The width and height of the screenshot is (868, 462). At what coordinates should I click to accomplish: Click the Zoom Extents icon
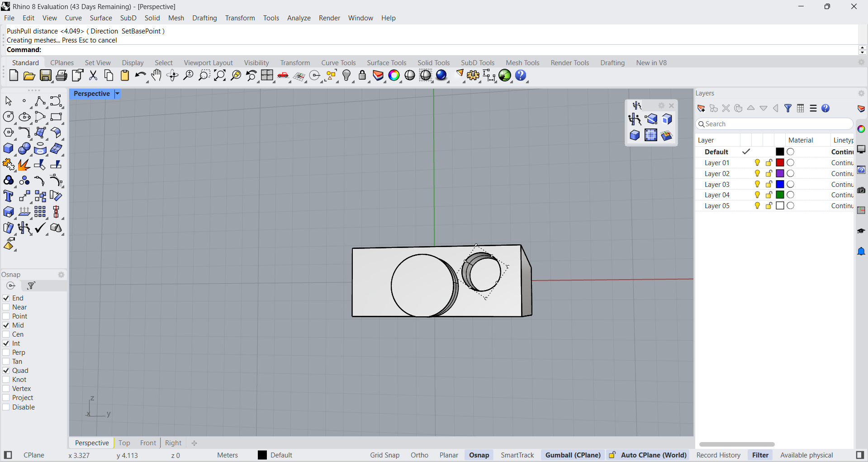point(220,76)
